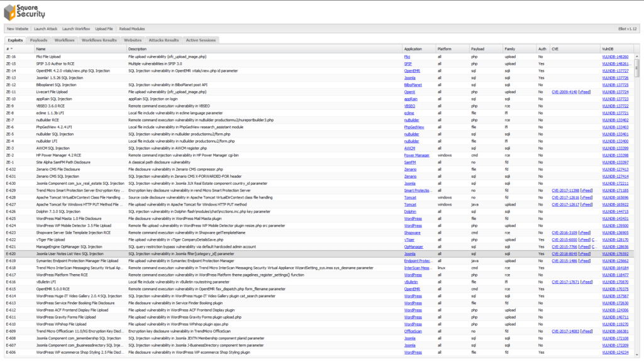Open the Plici application link

(407, 57)
